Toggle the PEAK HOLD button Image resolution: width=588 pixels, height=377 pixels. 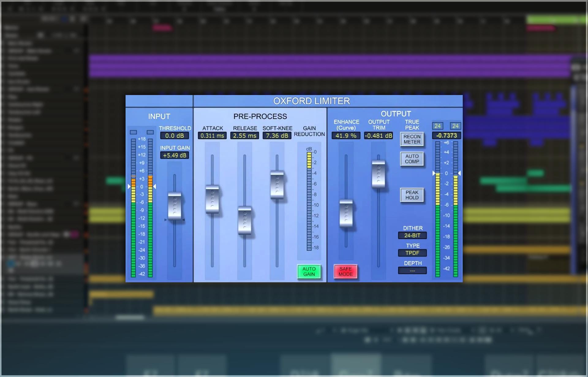[412, 195]
